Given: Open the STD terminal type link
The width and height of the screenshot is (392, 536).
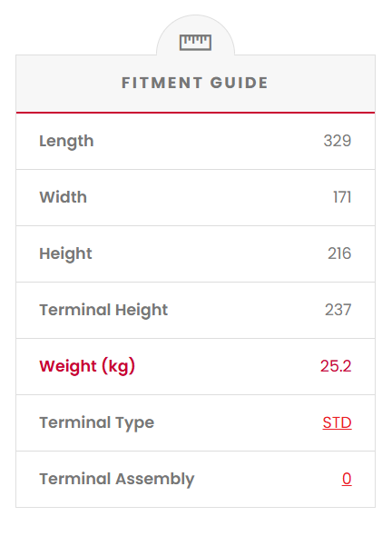Looking at the screenshot, I should (337, 422).
